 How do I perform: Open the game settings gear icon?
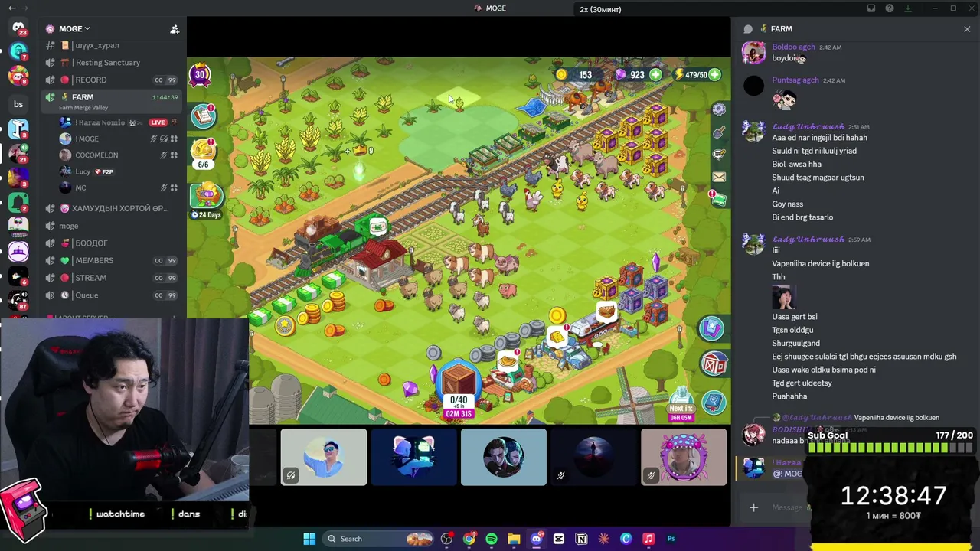(718, 110)
